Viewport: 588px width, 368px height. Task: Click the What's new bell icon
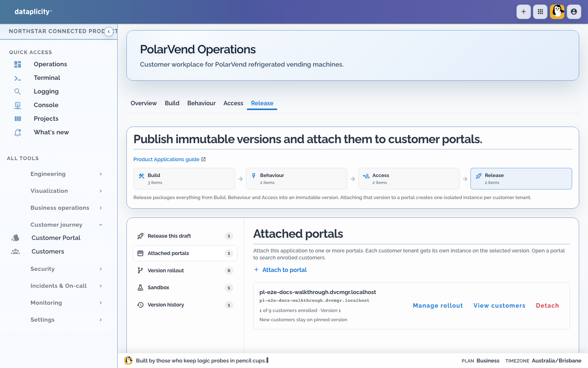tap(18, 132)
